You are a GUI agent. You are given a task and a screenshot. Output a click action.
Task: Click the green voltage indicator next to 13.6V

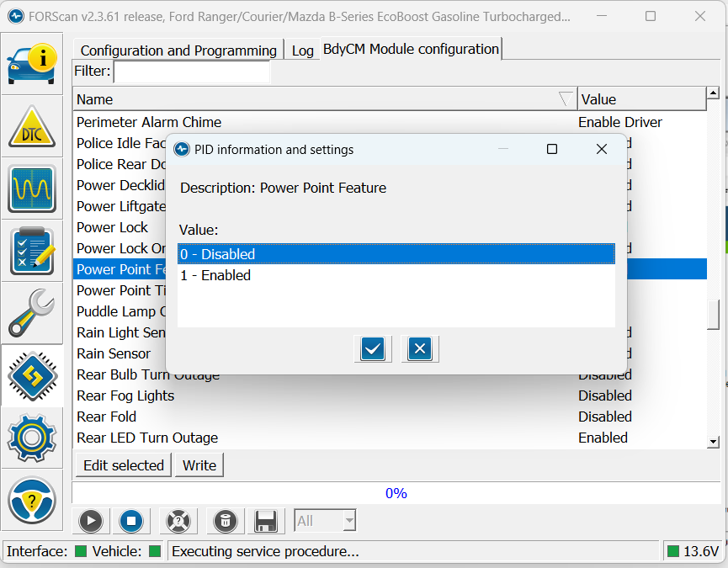pyautogui.click(x=673, y=551)
